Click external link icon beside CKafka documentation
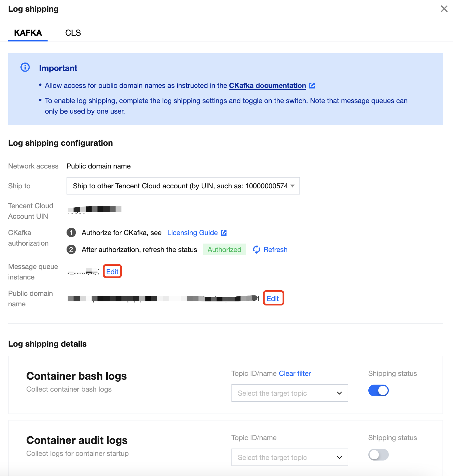Screen dimensions: 453x476 [x=312, y=86]
